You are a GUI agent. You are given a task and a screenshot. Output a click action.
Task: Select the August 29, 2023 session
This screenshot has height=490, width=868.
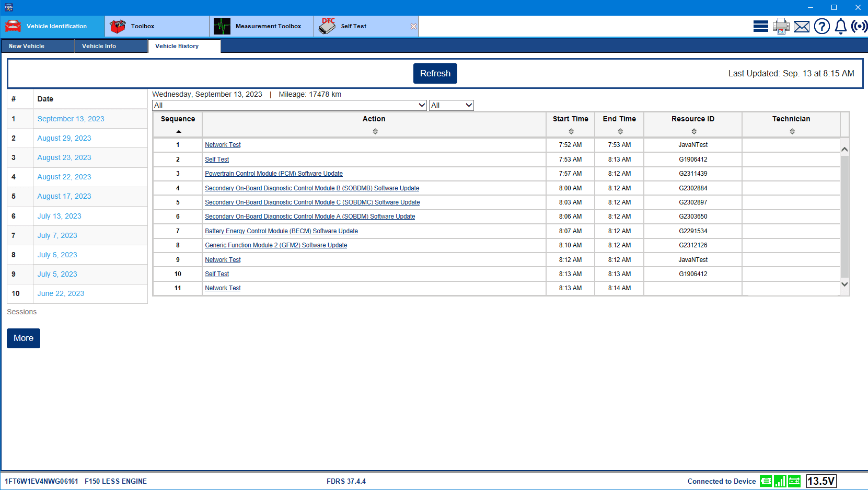pos(64,138)
